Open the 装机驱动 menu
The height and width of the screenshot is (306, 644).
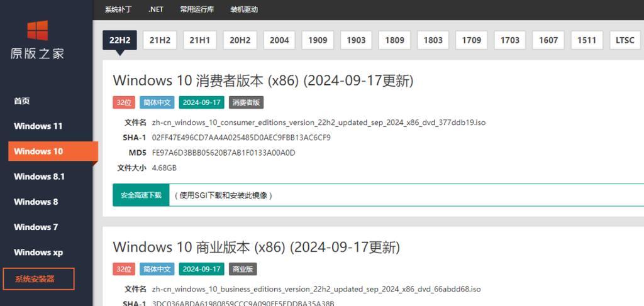[245, 9]
